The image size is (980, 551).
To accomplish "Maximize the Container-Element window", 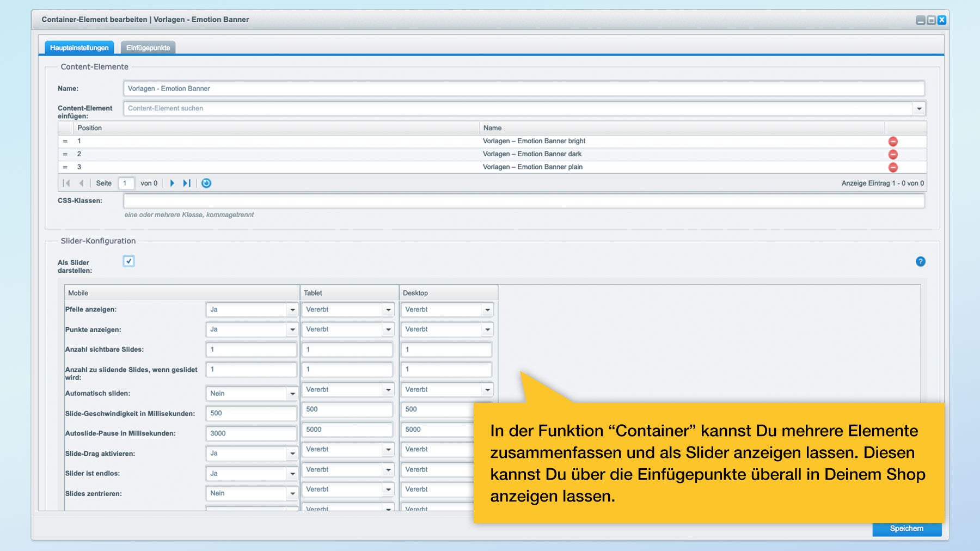I will 932,20.
